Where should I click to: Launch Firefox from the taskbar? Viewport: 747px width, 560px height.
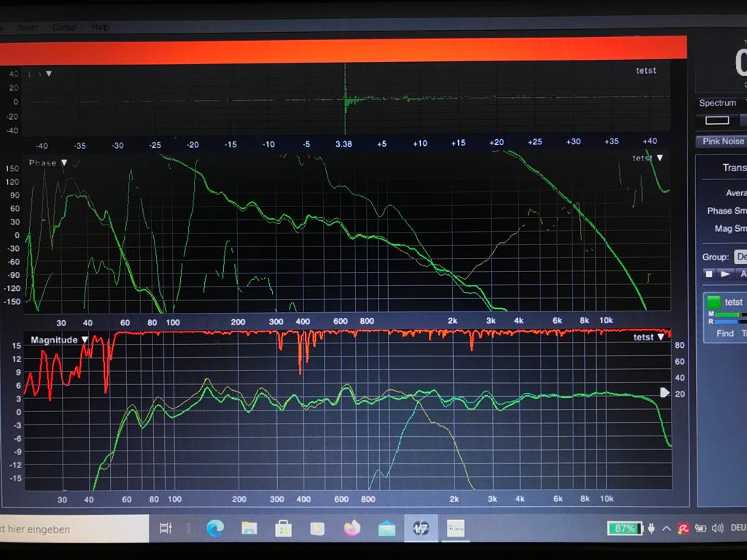pyautogui.click(x=352, y=529)
